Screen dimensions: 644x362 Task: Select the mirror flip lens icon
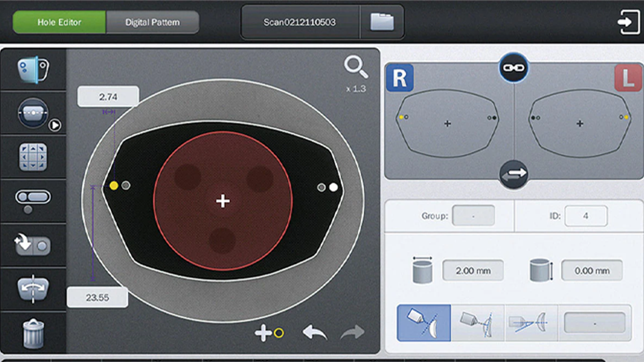coord(33,289)
